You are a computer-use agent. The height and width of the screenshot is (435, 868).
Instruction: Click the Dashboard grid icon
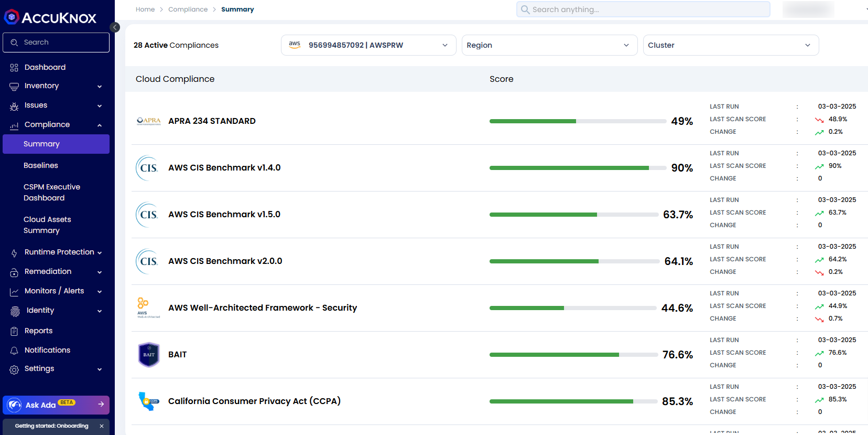[14, 68]
